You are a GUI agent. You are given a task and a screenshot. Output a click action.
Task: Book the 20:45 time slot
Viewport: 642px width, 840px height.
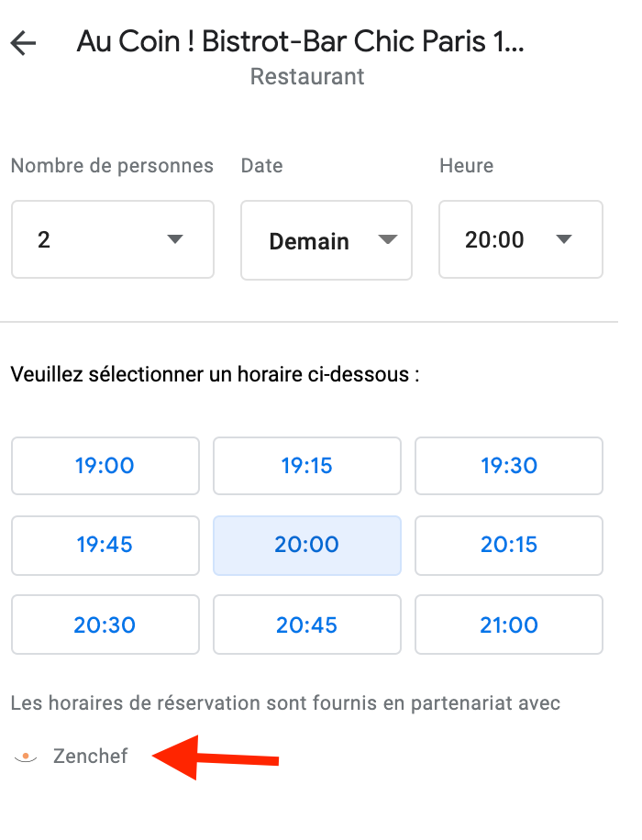coord(307,624)
